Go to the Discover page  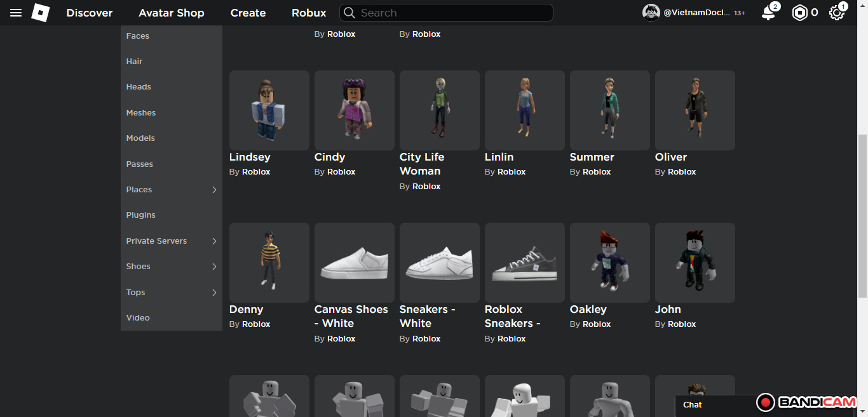[x=90, y=13]
